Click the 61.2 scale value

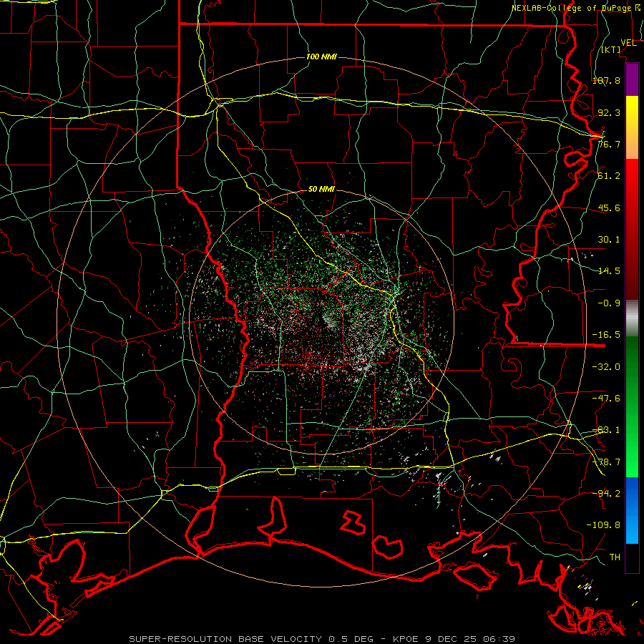(x=609, y=176)
